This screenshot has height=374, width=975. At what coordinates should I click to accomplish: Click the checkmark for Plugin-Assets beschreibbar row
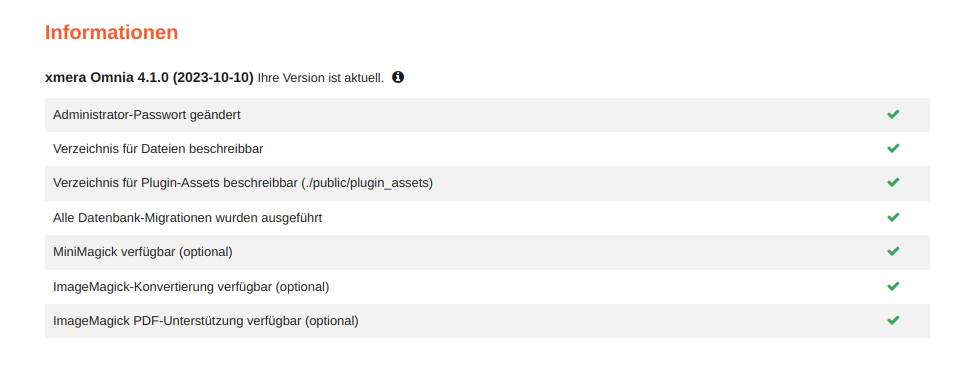coord(893,183)
